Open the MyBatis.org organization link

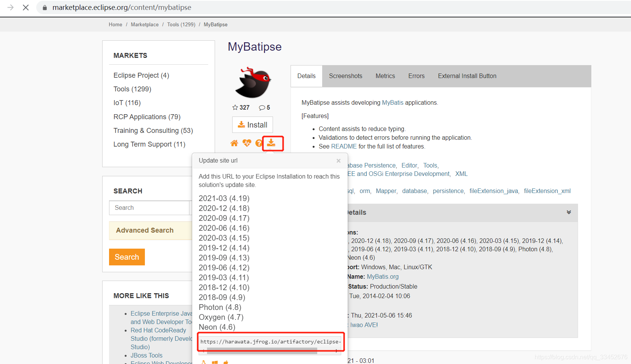pyautogui.click(x=383, y=277)
